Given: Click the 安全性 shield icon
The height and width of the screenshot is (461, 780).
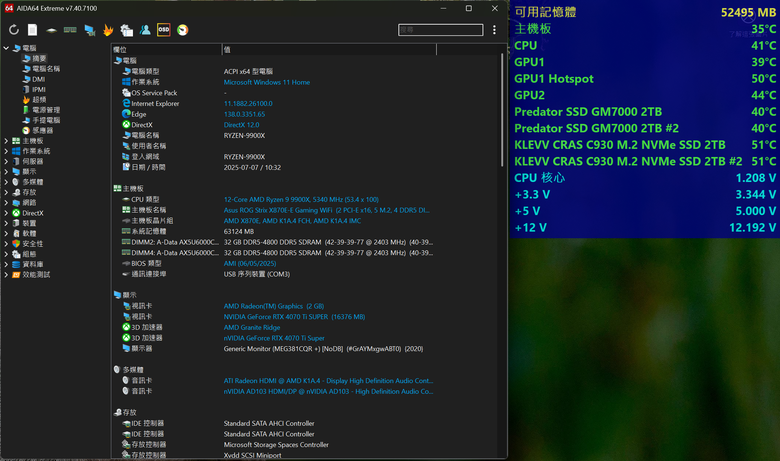Looking at the screenshot, I should click(x=16, y=244).
